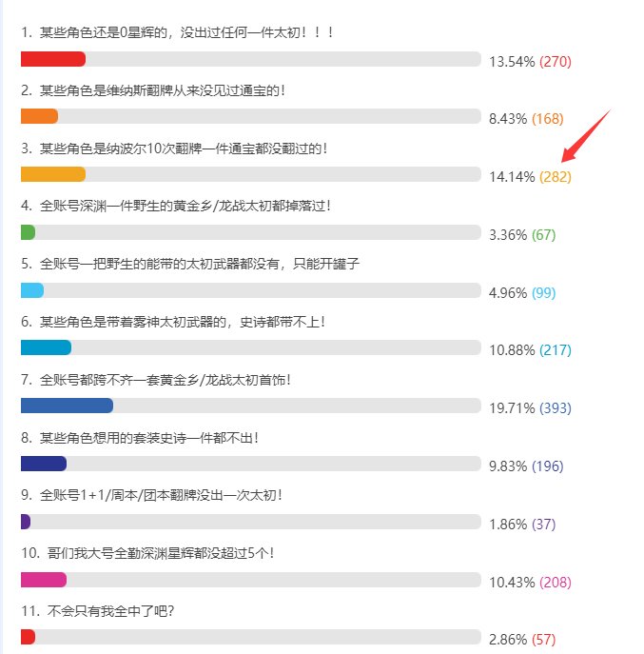Click the red bar for option 11
This screenshot has width=644, height=654.
(x=28, y=637)
